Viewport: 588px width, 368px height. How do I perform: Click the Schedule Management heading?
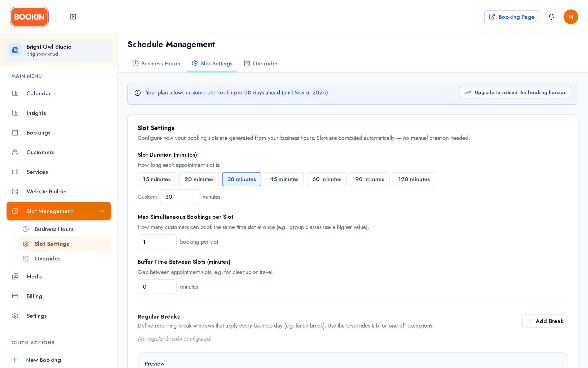point(171,44)
